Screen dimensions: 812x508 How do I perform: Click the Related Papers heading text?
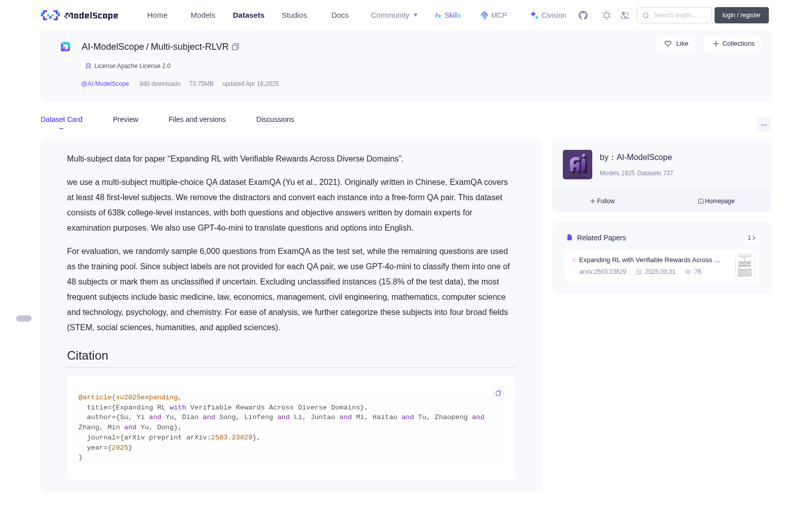601,238
